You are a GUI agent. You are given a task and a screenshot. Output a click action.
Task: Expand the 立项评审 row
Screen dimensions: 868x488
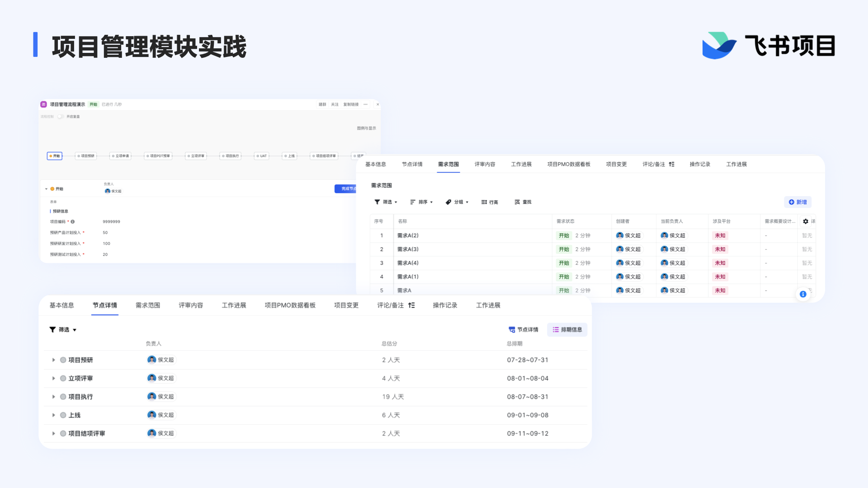pyautogui.click(x=53, y=379)
